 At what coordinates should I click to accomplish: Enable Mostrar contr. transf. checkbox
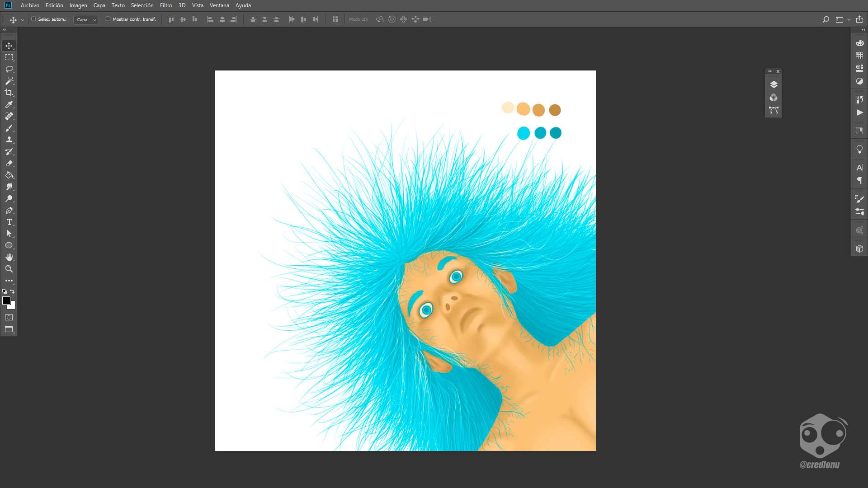click(x=108, y=19)
